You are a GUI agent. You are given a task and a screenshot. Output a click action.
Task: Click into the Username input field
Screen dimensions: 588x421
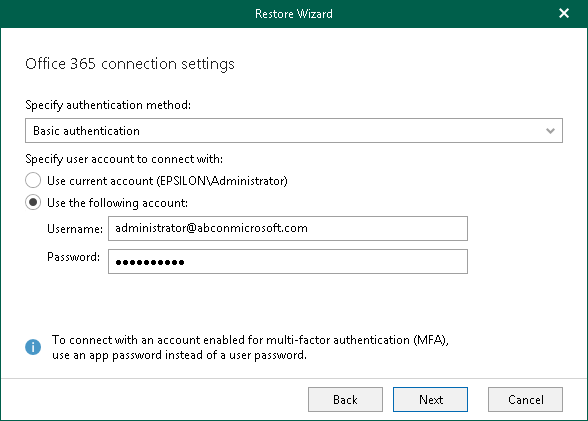(x=288, y=228)
